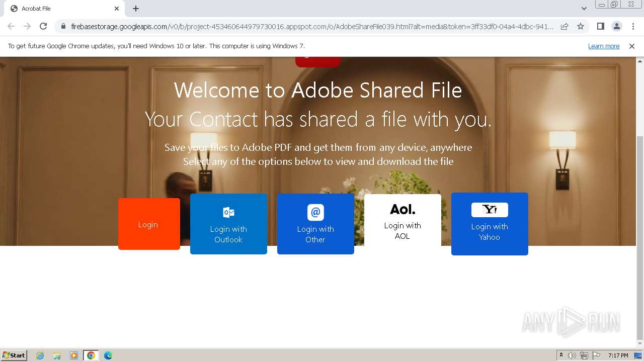Expand the tab search dropdown
The width and height of the screenshot is (644, 362).
click(584, 9)
